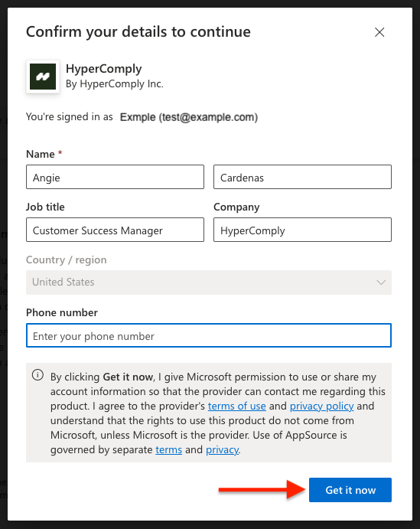Image resolution: width=420 pixels, height=529 pixels.
Task: Edit the Company field containing HyperComply
Action: click(302, 230)
